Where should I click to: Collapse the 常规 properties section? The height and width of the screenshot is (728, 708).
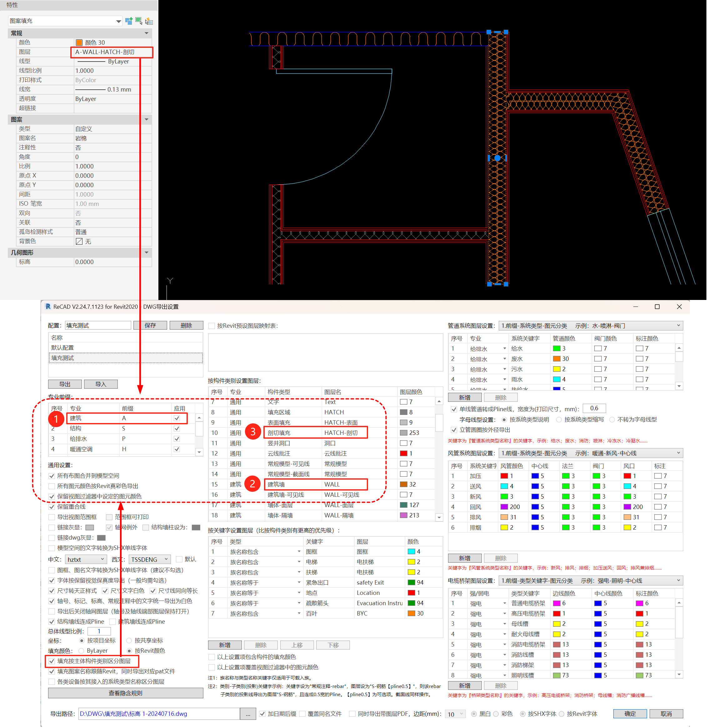[x=147, y=33]
